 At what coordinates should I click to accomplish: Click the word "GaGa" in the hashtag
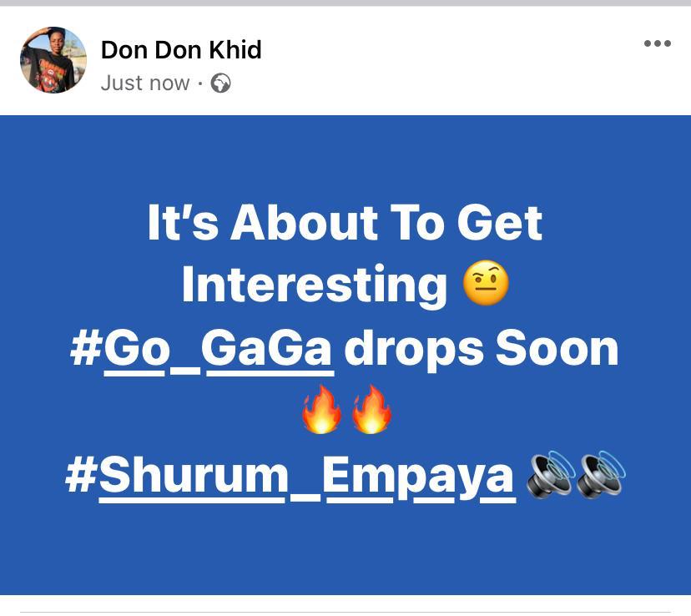[267, 351]
